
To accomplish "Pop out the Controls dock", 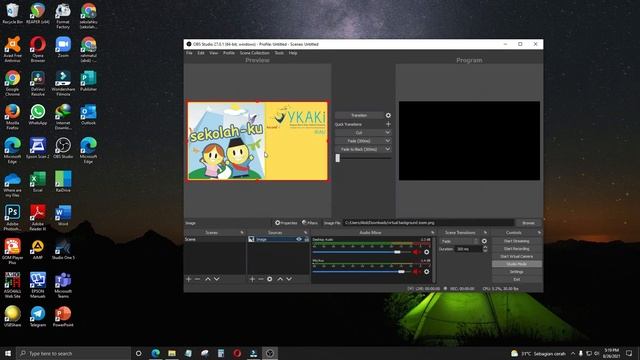I will coord(539,233).
